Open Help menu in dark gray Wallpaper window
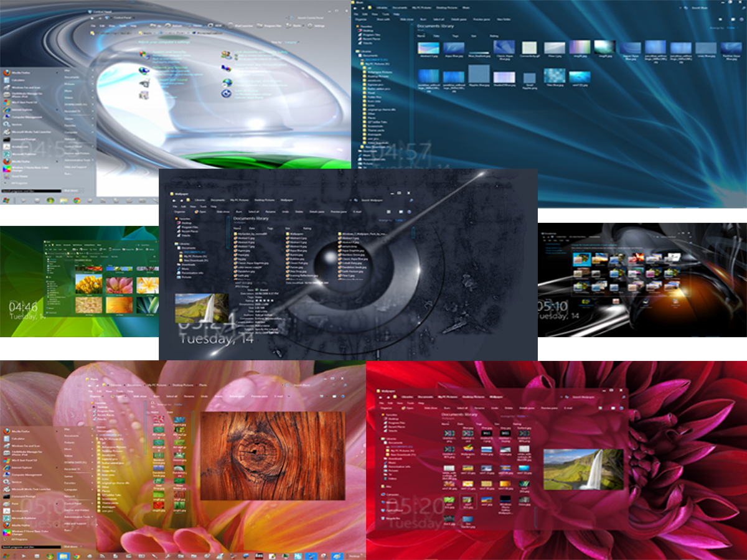The image size is (747, 560). click(x=214, y=207)
